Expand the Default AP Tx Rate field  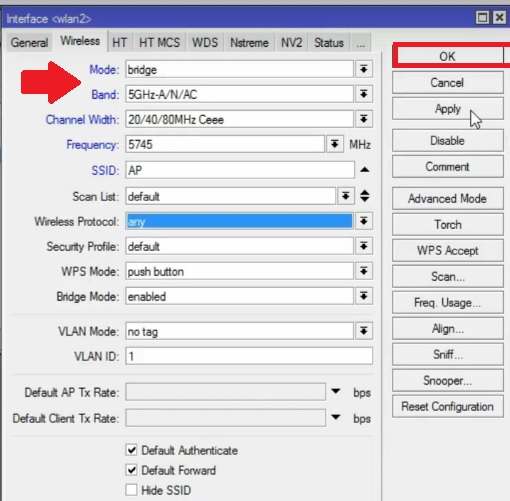point(336,391)
